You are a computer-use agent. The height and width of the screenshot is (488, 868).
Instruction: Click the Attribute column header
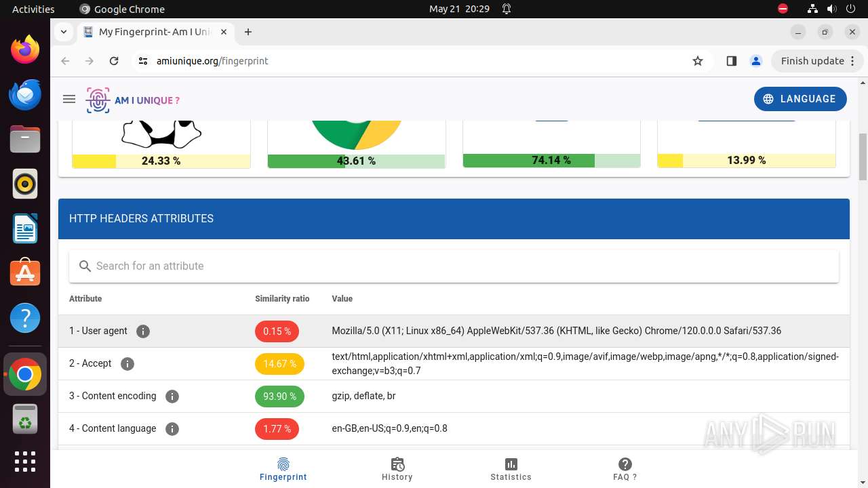click(85, 299)
